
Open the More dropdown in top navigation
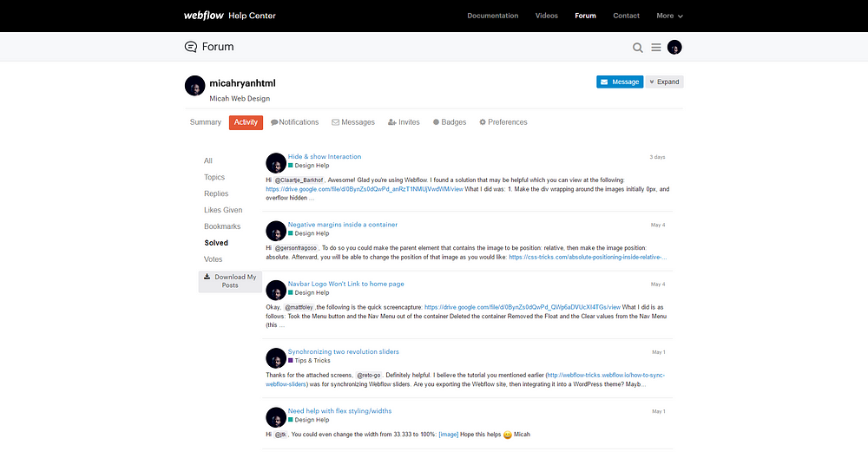point(669,16)
